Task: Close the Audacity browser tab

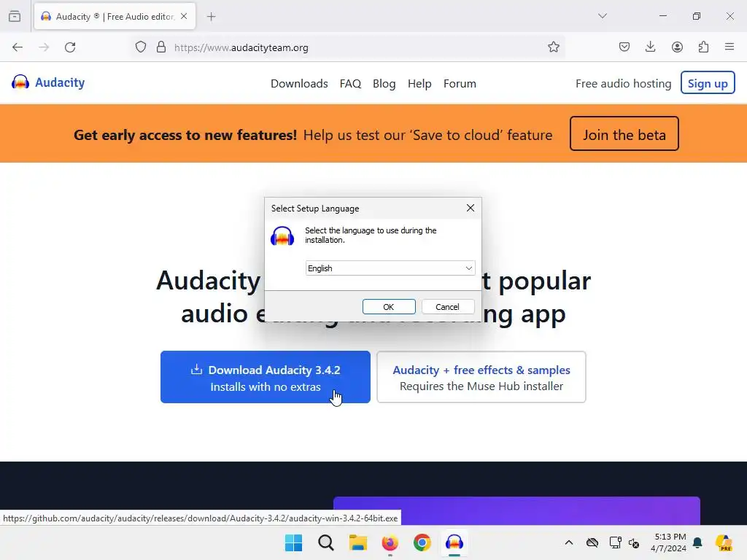Action: 184,16
